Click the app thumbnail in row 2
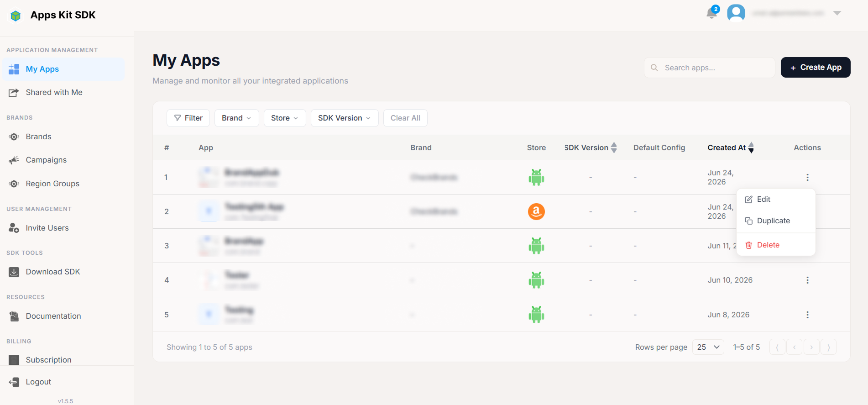868x405 pixels. pos(209,211)
